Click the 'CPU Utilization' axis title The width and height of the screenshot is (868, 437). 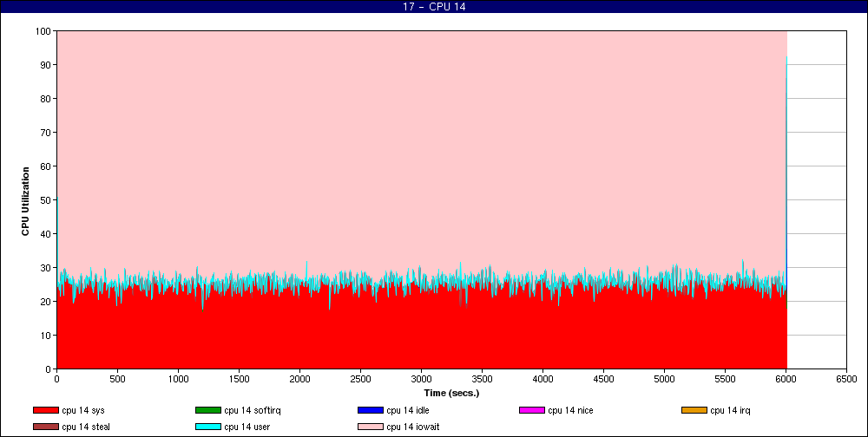coord(25,201)
